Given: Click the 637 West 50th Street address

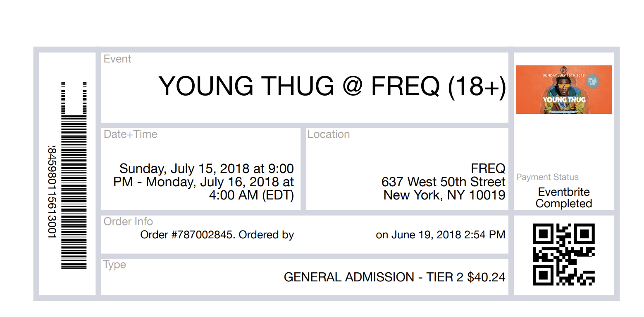Looking at the screenshot, I should click(443, 182).
